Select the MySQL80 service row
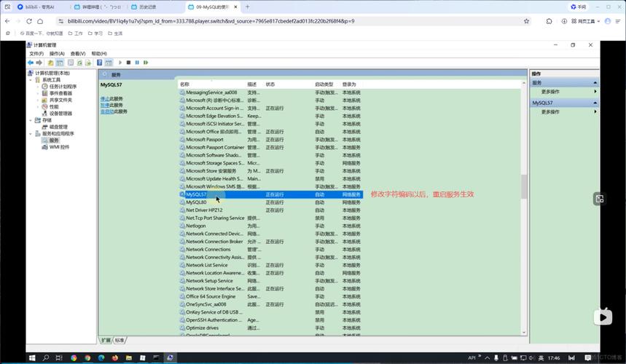 coord(270,202)
